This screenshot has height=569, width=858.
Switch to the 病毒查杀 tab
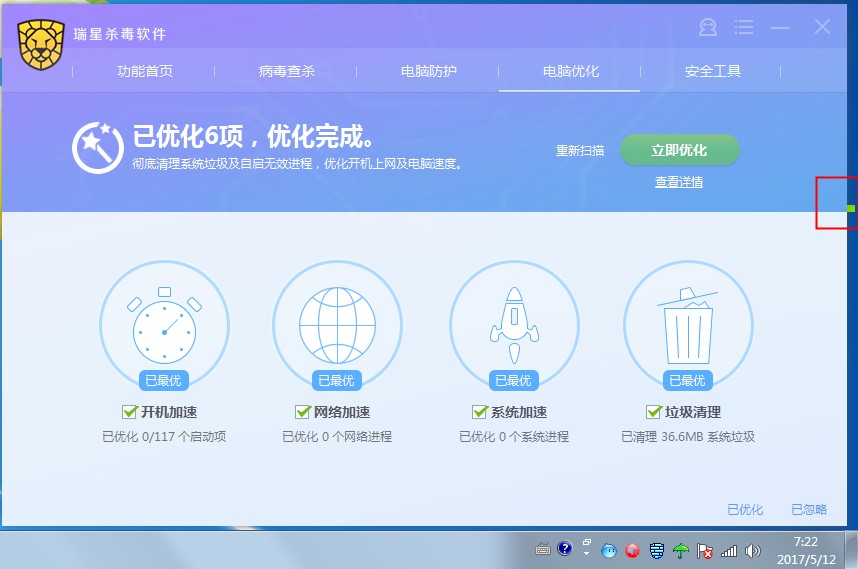click(x=286, y=71)
